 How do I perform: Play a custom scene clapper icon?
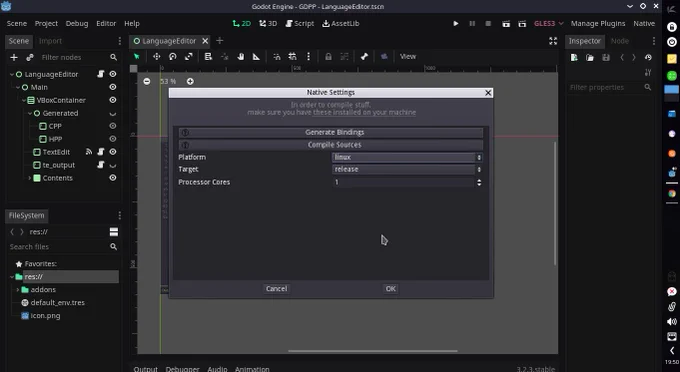pos(522,23)
